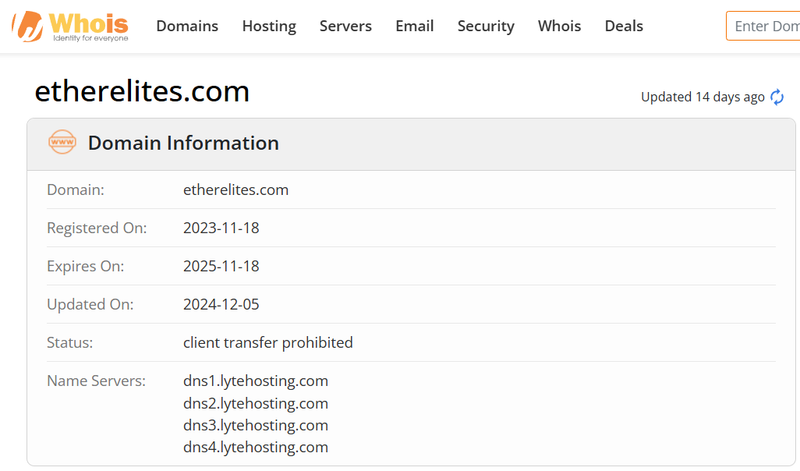This screenshot has height=471, width=800.
Task: Open the Whois menu item
Action: (559, 26)
